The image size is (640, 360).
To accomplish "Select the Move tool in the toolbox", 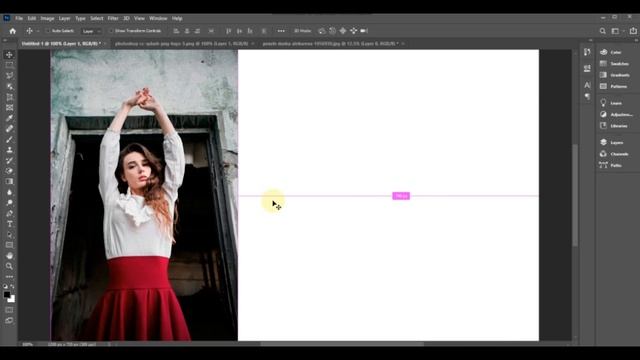I will click(x=9, y=55).
